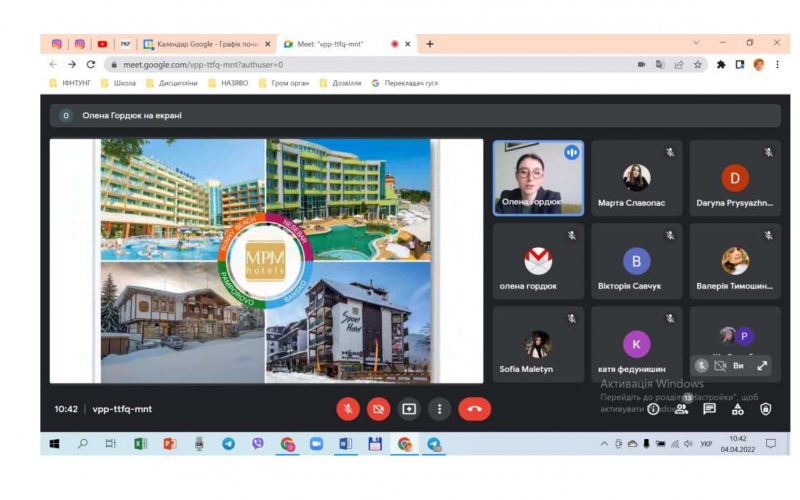Open the Windows Start menu
Image resolution: width=800 pixels, height=500 pixels.
click(x=54, y=444)
